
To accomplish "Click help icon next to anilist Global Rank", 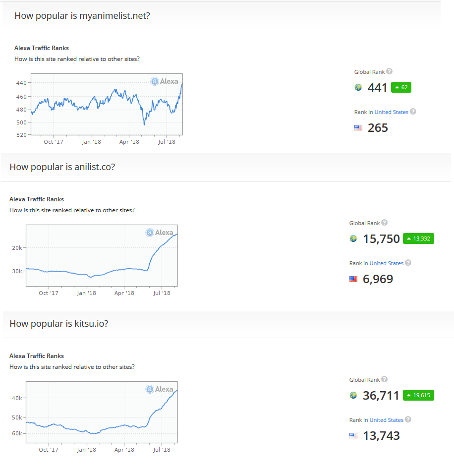I will tap(385, 223).
